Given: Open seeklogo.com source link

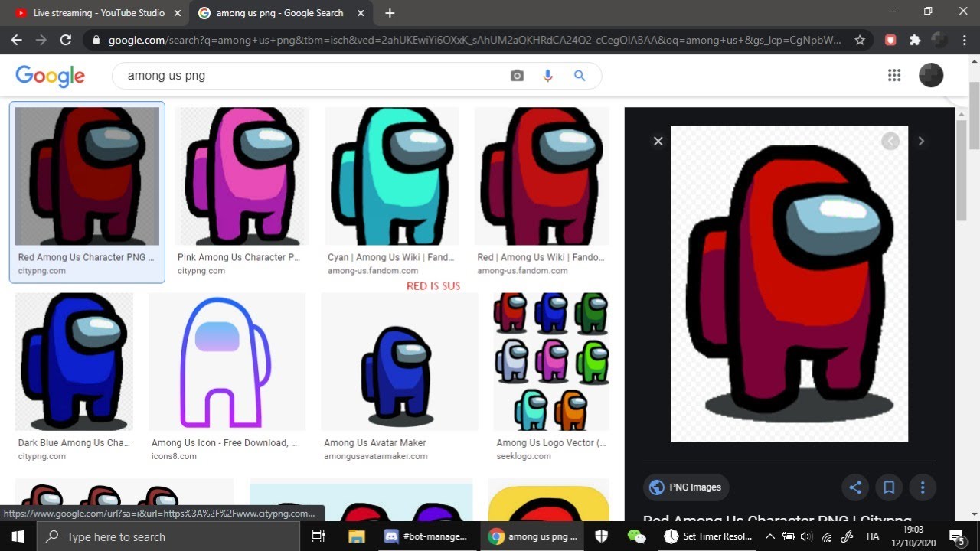Looking at the screenshot, I should tap(524, 456).
